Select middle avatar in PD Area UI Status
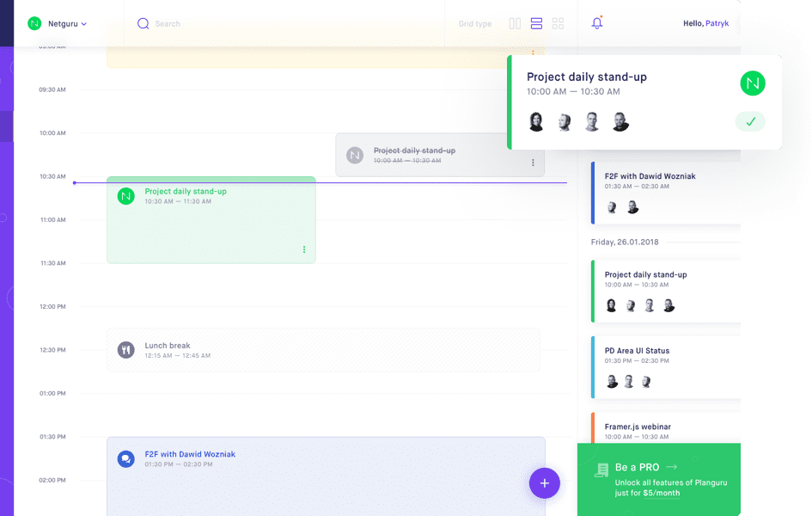The image size is (812, 516). point(629,382)
